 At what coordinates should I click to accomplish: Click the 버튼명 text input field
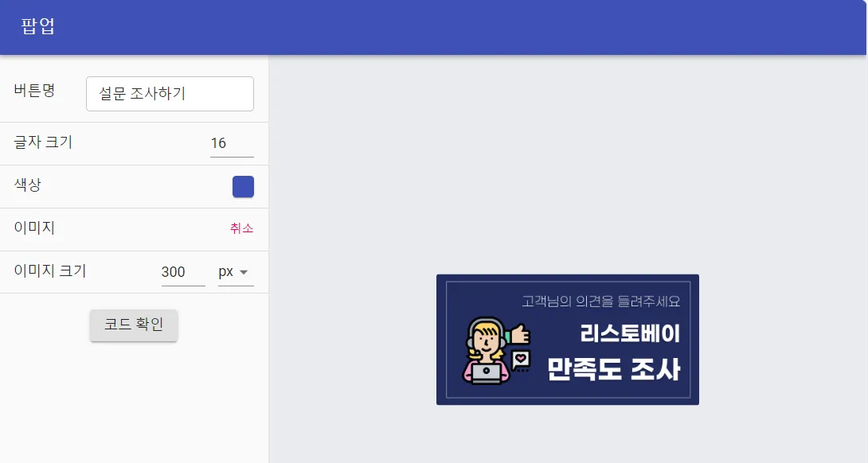click(x=170, y=94)
